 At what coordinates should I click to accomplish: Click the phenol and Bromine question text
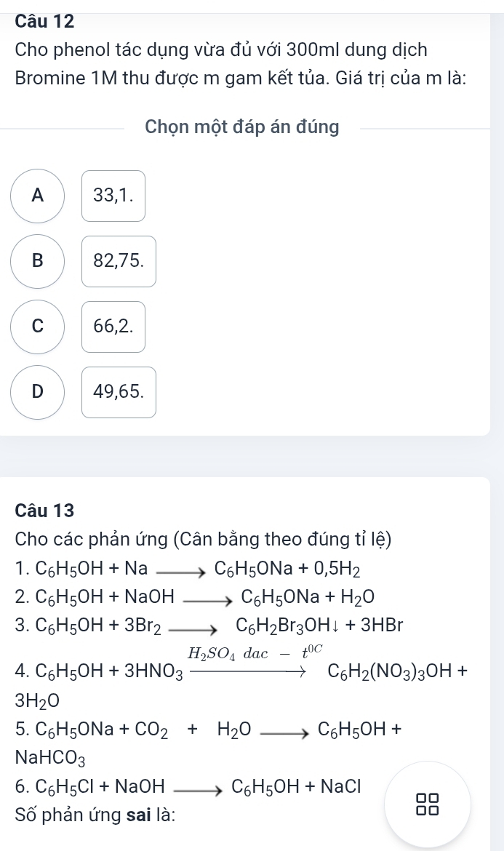coord(242,64)
